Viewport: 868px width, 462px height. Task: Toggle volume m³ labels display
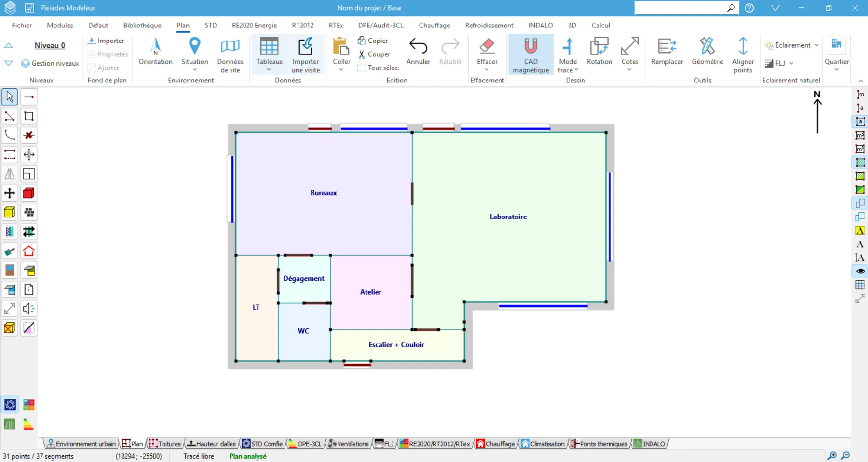(x=860, y=149)
